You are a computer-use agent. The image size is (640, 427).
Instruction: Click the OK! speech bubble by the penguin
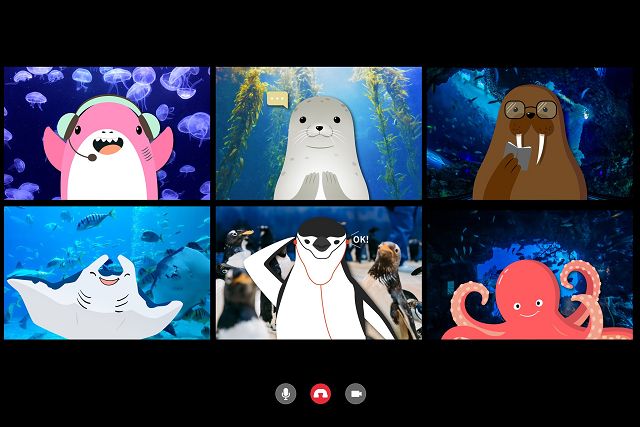(360, 240)
